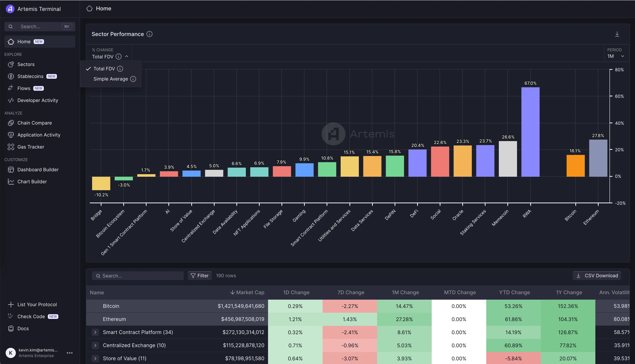The image size is (635, 364).
Task: Click the Ethereum row name
Action: click(114, 319)
